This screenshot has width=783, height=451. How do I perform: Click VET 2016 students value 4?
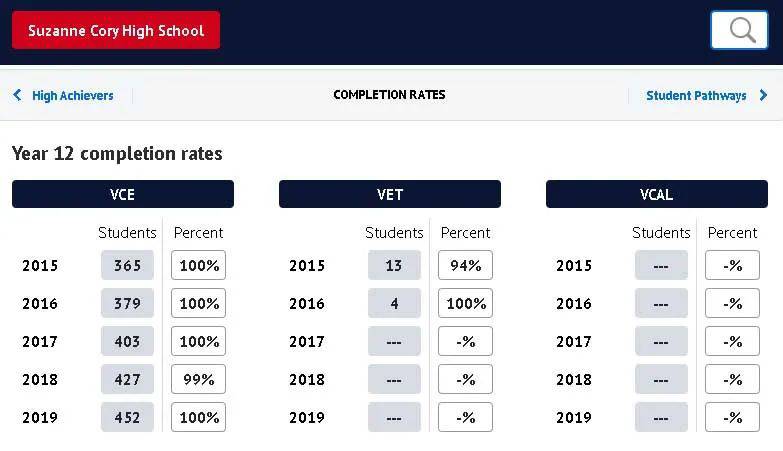394,303
